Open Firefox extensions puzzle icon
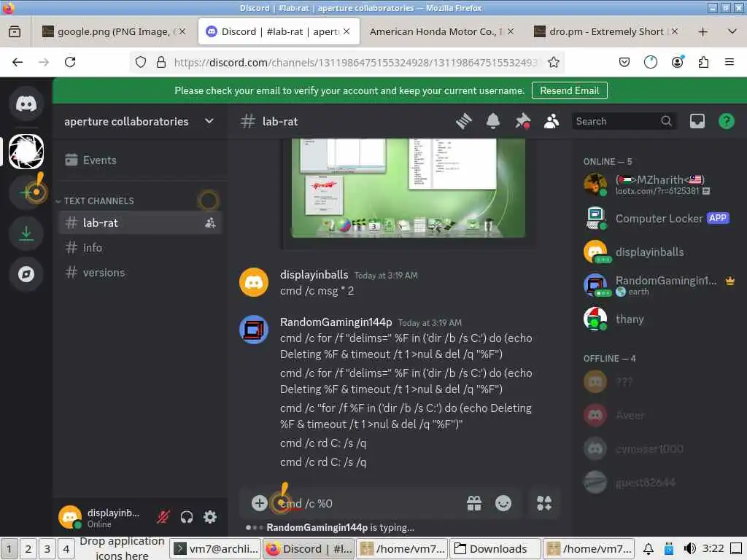This screenshot has width=747, height=560. pyautogui.click(x=703, y=62)
